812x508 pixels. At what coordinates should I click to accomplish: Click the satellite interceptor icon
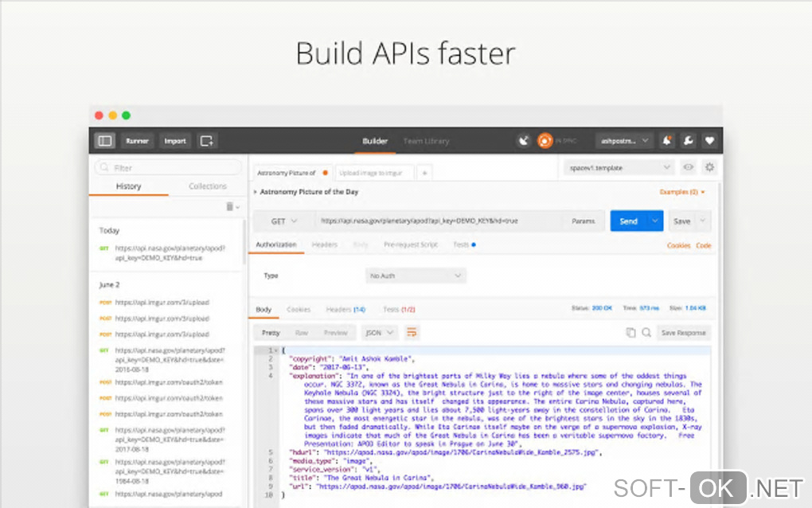coord(524,140)
